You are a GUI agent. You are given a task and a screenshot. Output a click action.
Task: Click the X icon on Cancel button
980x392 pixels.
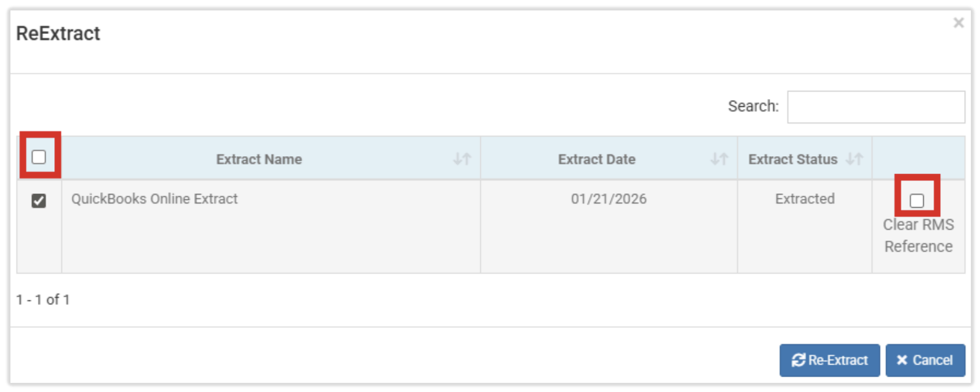[902, 360]
